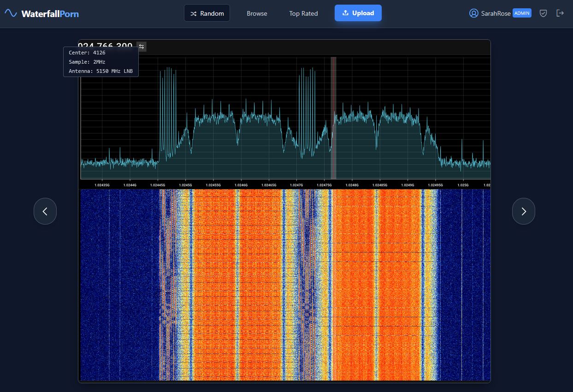The width and height of the screenshot is (573, 392).
Task: Click the red tuning marker in spectrum
Action: click(x=333, y=118)
